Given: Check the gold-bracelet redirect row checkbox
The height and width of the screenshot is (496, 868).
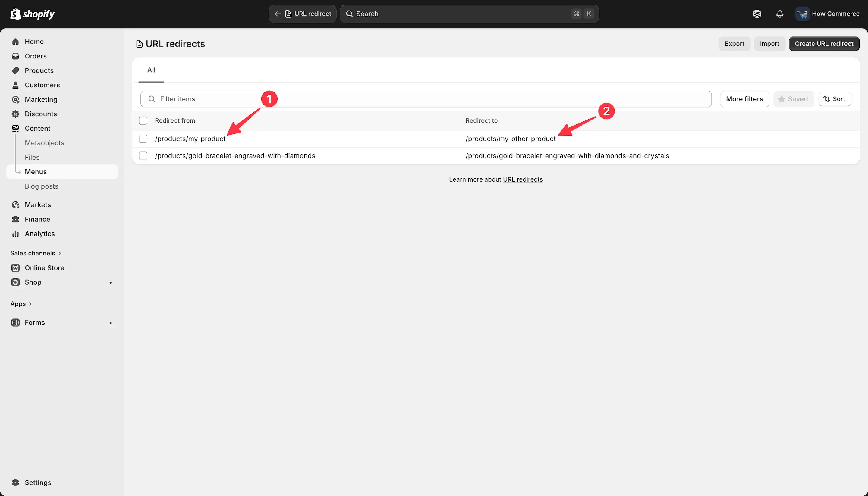Looking at the screenshot, I should click(143, 156).
